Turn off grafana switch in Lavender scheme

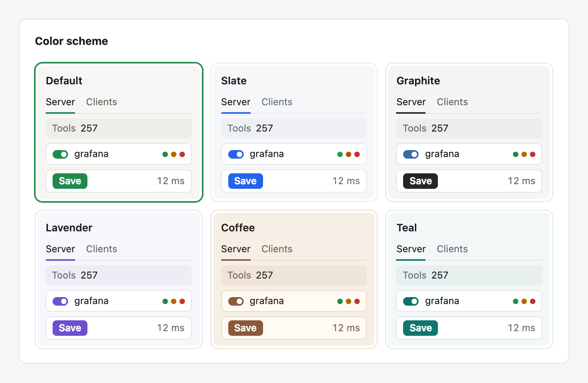coord(60,301)
